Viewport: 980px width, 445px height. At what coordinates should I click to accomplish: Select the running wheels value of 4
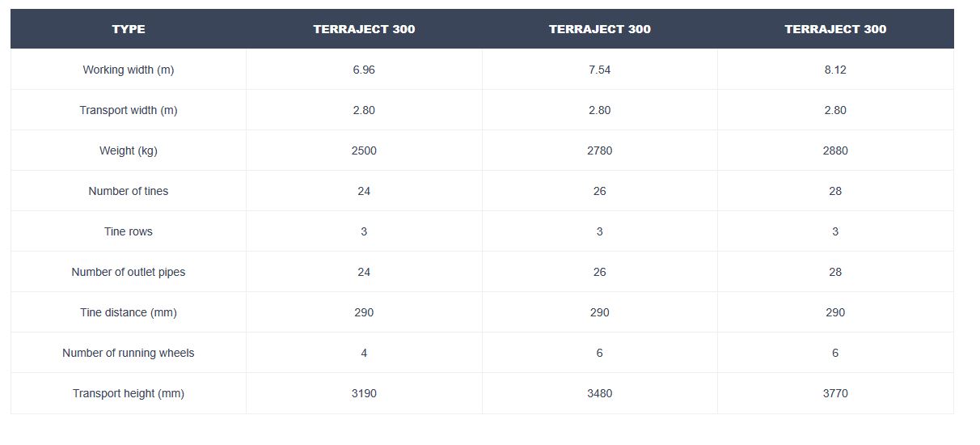click(x=364, y=353)
